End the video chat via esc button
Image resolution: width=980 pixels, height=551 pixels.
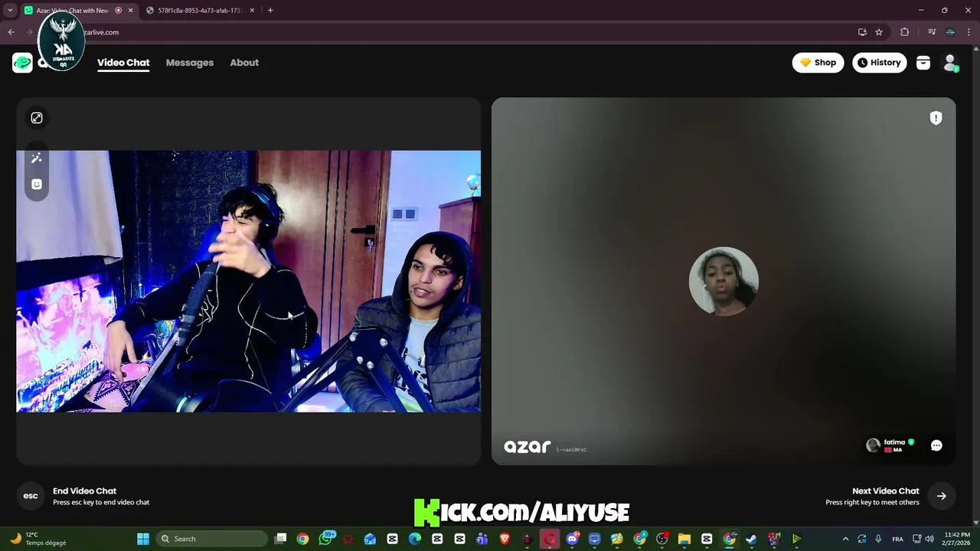[31, 496]
